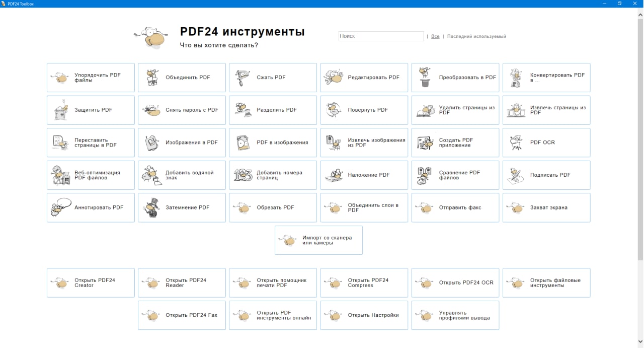The height and width of the screenshot is (348, 644).
Task: Choose Преобразовать в PDF tool
Action: [455, 78]
